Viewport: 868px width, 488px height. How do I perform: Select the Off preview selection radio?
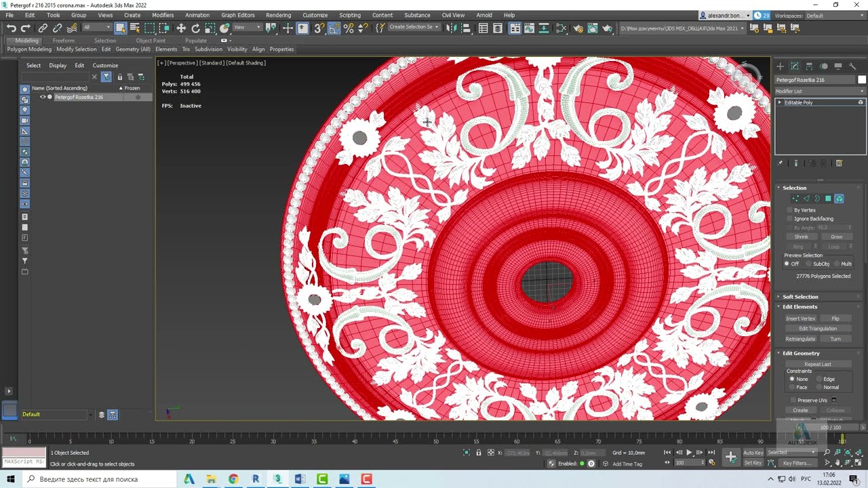pyautogui.click(x=787, y=264)
